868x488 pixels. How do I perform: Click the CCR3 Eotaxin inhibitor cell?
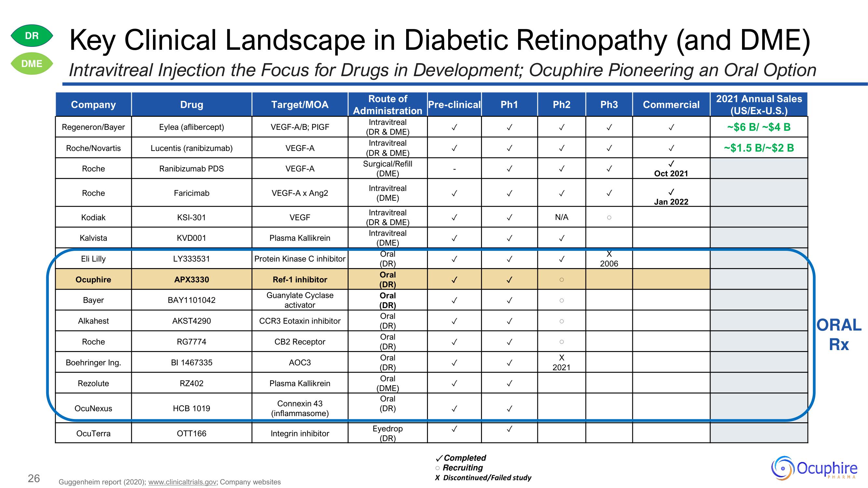click(300, 321)
